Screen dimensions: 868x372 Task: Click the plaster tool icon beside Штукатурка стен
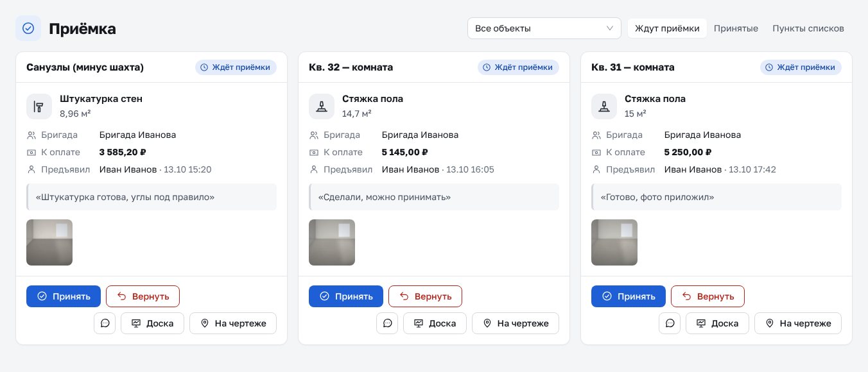tap(39, 106)
